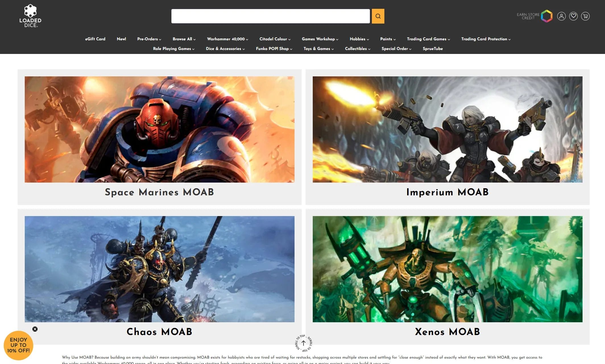Click the Xenos MOAB title link
Screen dimensions: 605x364
pyautogui.click(x=447, y=332)
